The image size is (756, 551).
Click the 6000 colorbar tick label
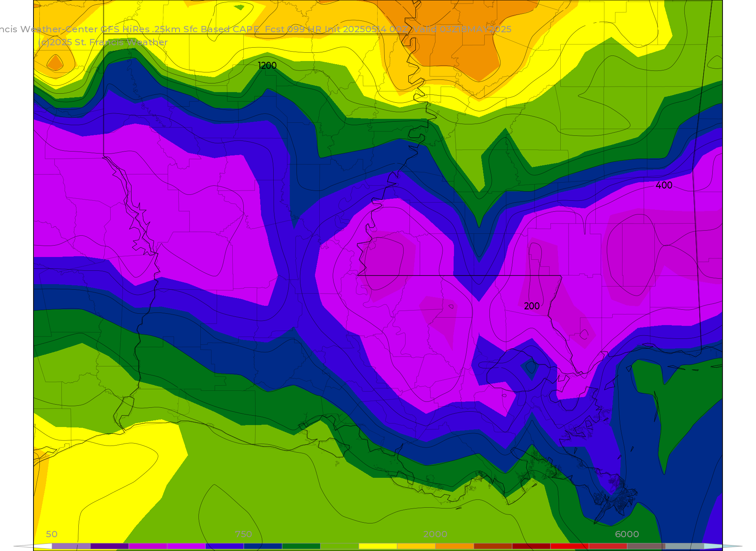[627, 534]
